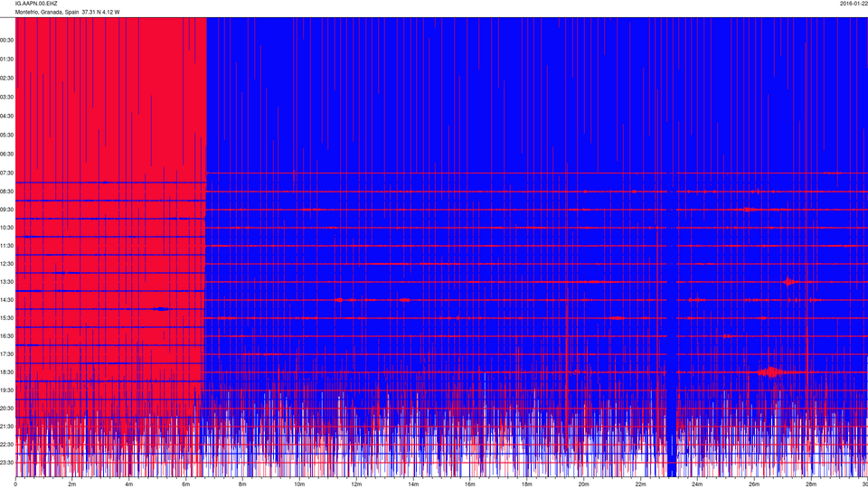Image resolution: width=868 pixels, height=488 pixels.
Task: Select the 02:30 time label
Action: (x=6, y=79)
